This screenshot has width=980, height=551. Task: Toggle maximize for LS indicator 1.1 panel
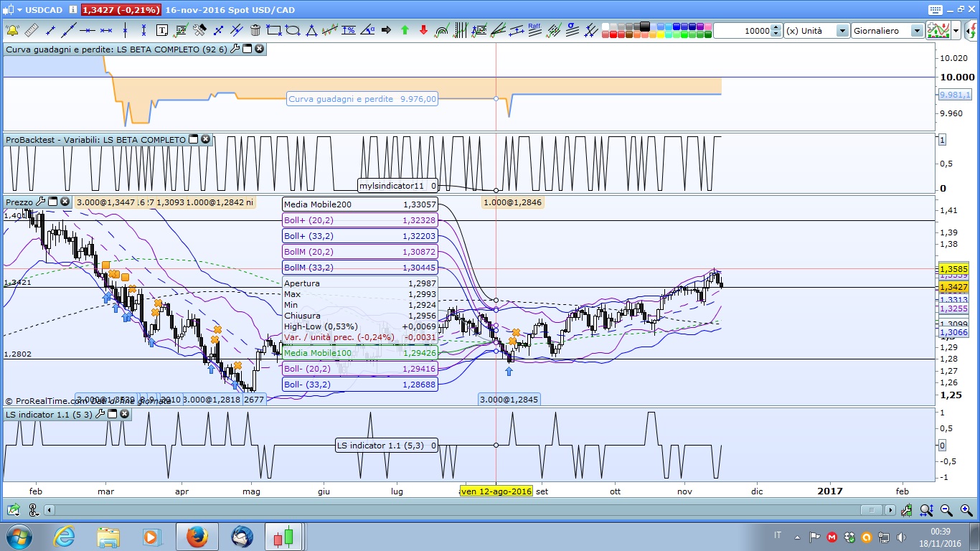tap(112, 414)
